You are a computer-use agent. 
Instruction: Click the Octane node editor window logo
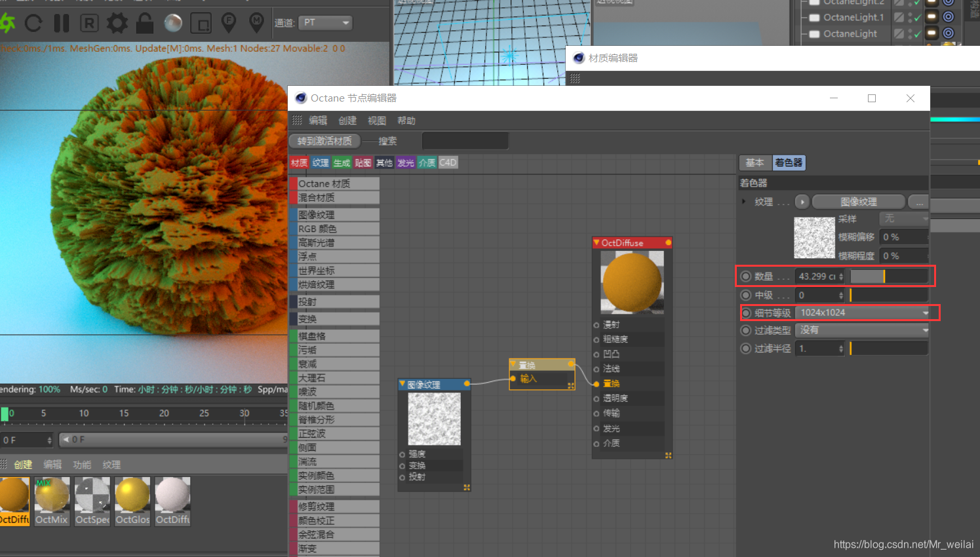tap(301, 98)
